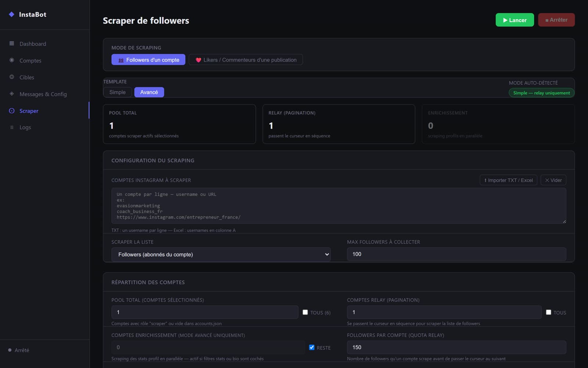Screen dimensions: 588x368
Task: Click the InstaBot diamond logo icon
Action: (x=11, y=14)
